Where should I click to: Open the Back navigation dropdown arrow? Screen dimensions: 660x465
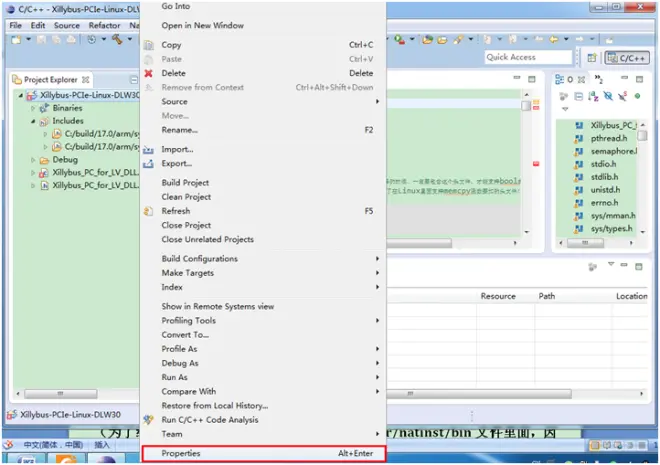tap(566, 40)
